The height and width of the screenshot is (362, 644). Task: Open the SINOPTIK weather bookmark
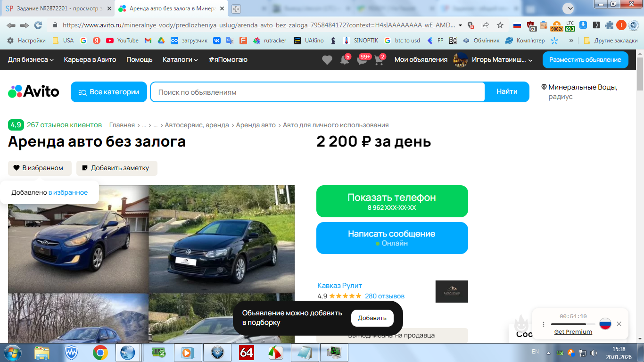pos(361,41)
